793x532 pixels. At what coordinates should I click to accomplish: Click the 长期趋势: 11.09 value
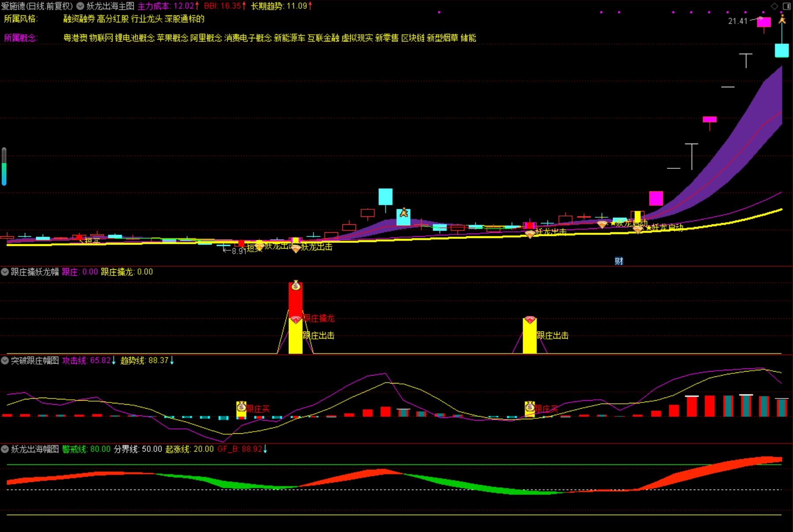(281, 6)
